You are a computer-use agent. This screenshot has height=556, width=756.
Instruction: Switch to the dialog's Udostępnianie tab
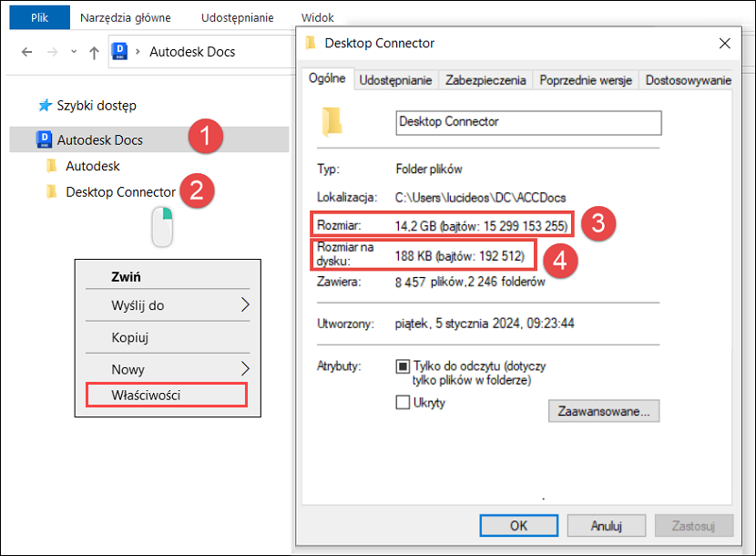[395, 80]
